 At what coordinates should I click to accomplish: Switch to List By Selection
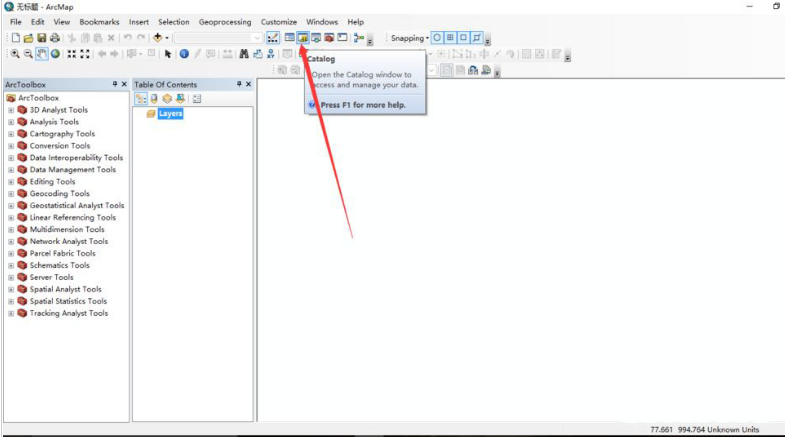(x=180, y=99)
